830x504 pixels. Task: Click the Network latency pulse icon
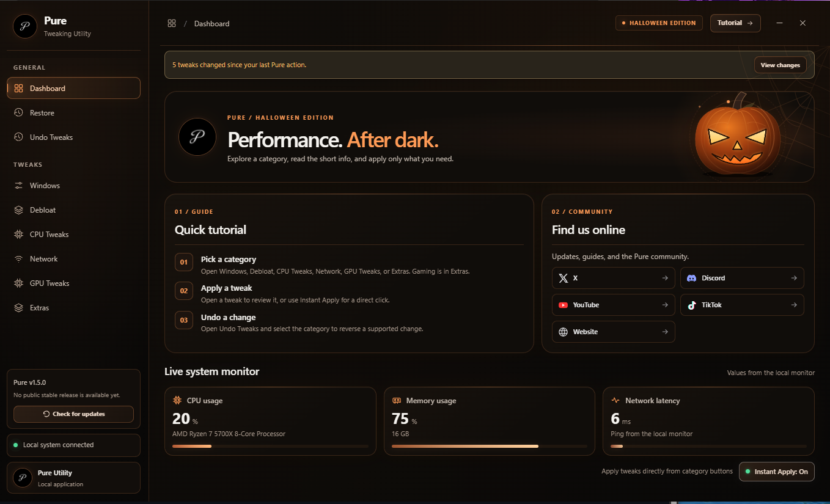[615, 401]
